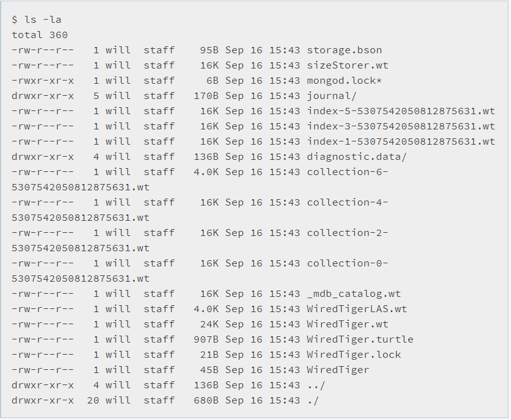
Task: Click the journal/ directory name
Action: pos(331,96)
